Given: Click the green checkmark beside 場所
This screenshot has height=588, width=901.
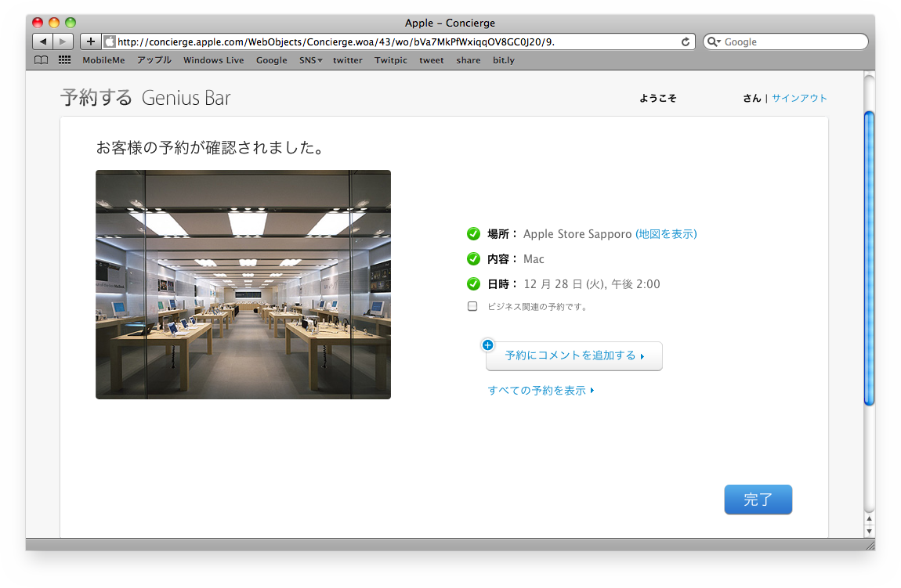Looking at the screenshot, I should click(473, 233).
